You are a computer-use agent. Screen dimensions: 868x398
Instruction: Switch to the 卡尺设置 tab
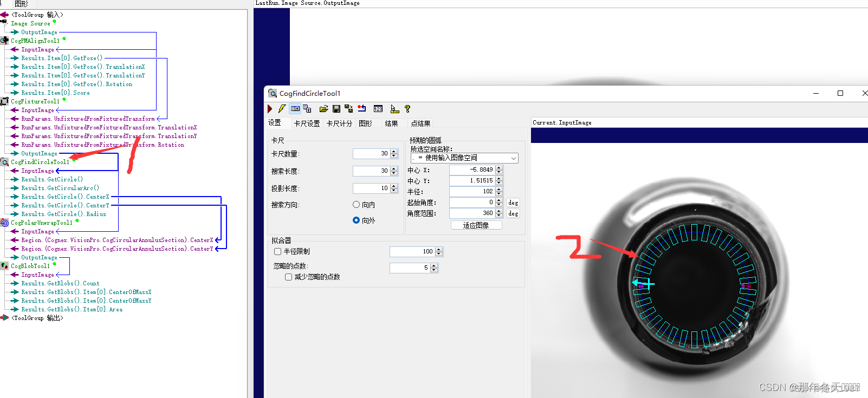307,123
